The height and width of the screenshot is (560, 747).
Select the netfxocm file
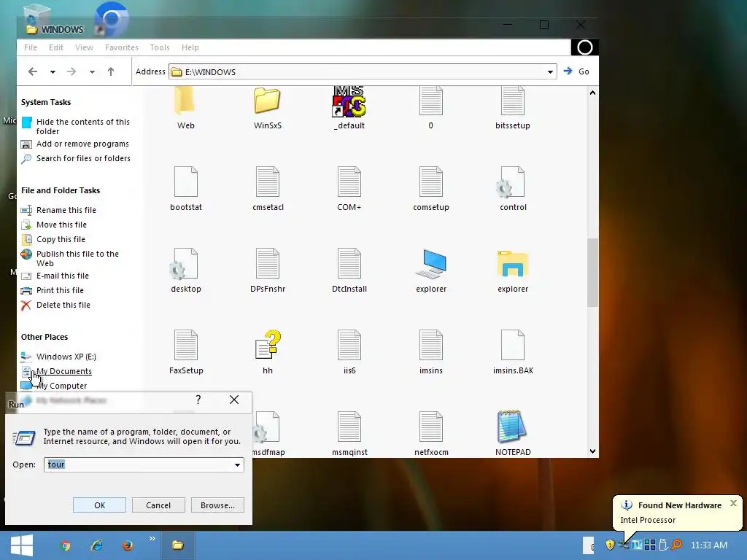click(430, 433)
